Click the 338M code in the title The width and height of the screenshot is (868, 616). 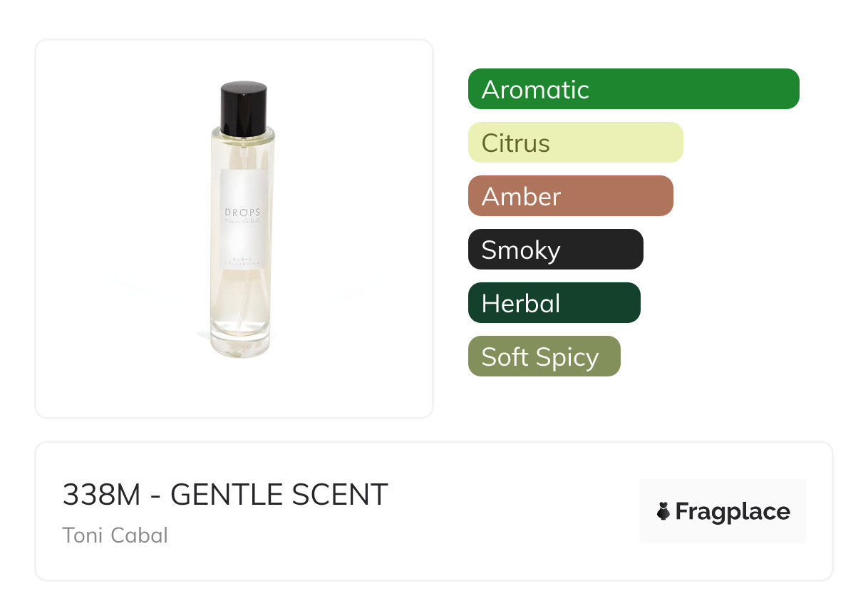coord(102,495)
